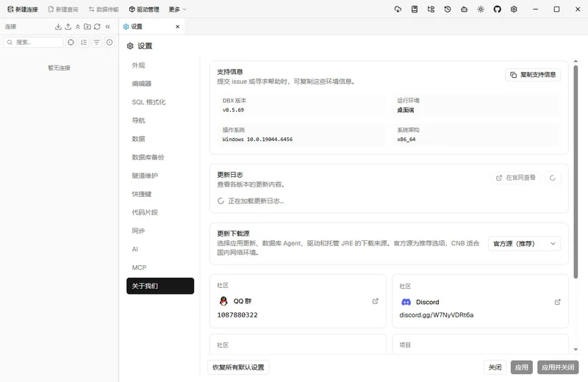Click 新建查询 in the toolbar
The width and height of the screenshot is (588, 382).
point(63,10)
